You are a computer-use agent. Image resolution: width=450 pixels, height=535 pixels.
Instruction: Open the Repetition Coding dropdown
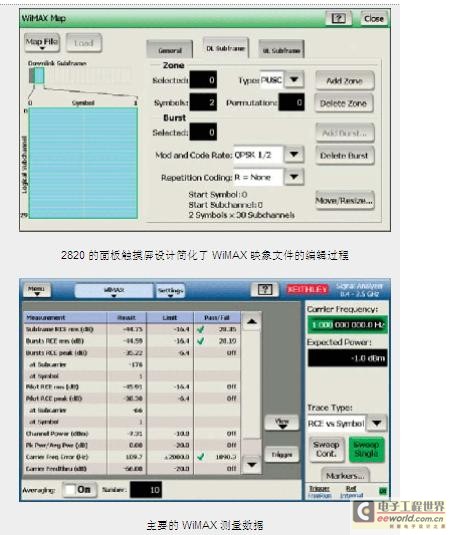(x=294, y=177)
